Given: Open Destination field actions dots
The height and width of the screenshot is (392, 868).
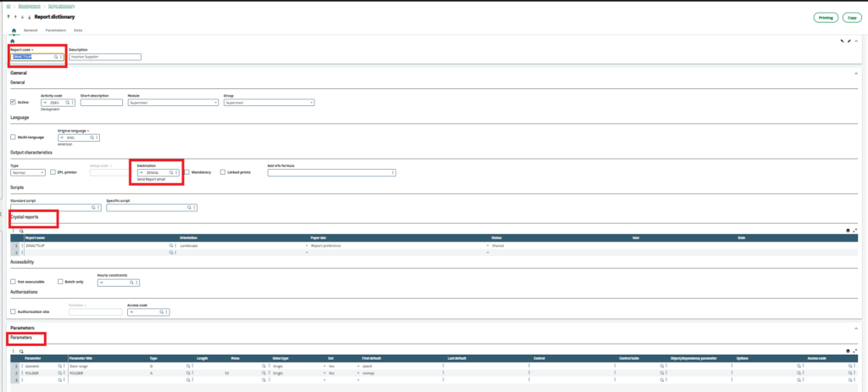Looking at the screenshot, I should (176, 173).
